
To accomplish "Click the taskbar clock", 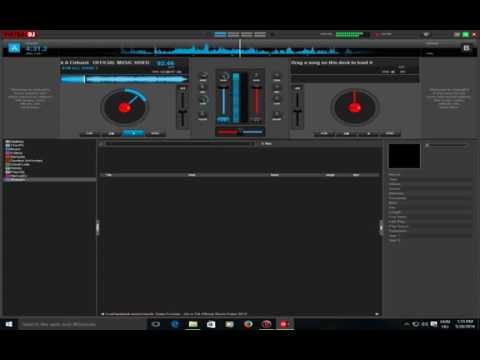I will (465, 324).
